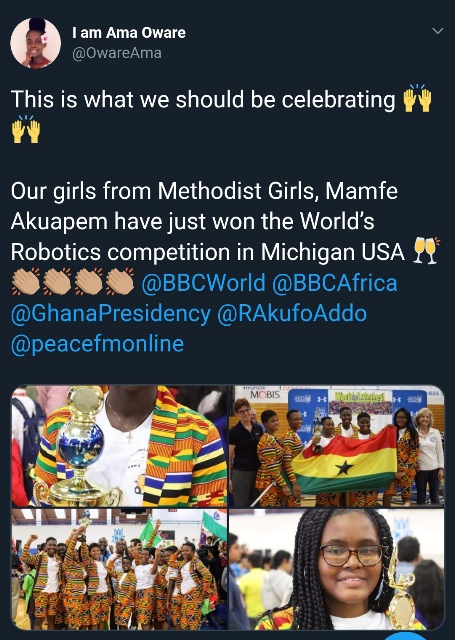Tap the blue floating compose button
Viewport: 455px width, 640px height.
pyautogui.click(x=405, y=636)
